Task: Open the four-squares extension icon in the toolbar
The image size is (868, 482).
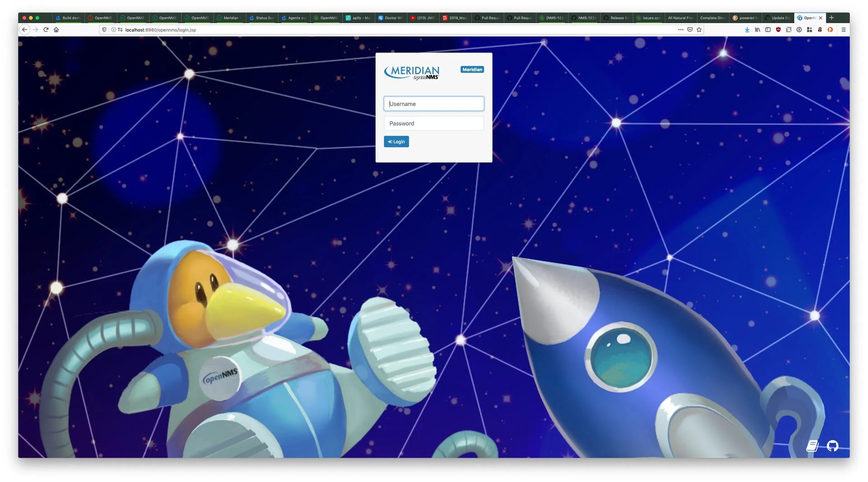Action: click(x=809, y=30)
